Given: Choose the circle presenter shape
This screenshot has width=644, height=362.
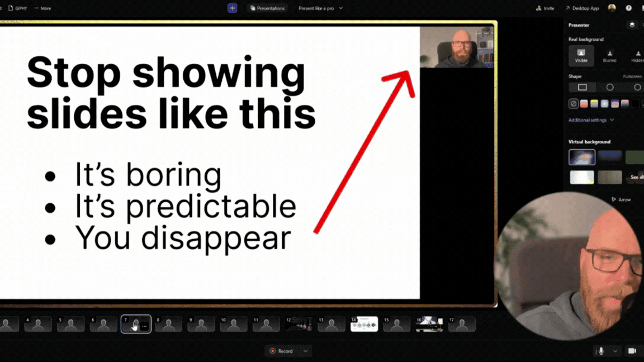Looking at the screenshot, I should 610,87.
